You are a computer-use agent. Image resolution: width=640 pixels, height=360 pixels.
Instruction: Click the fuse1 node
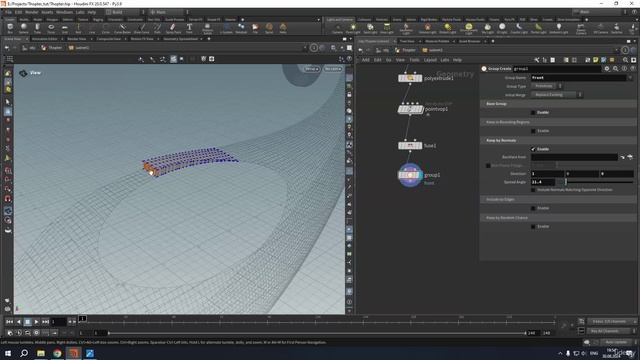tap(410, 145)
